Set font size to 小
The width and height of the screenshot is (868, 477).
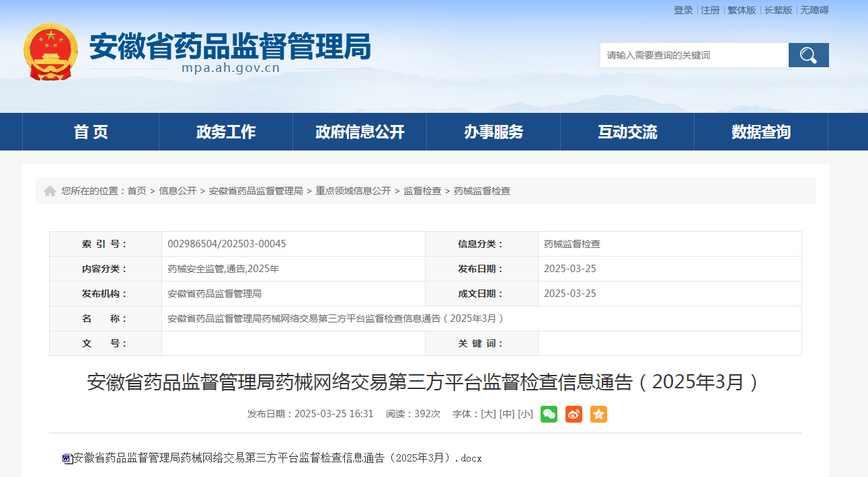(525, 414)
